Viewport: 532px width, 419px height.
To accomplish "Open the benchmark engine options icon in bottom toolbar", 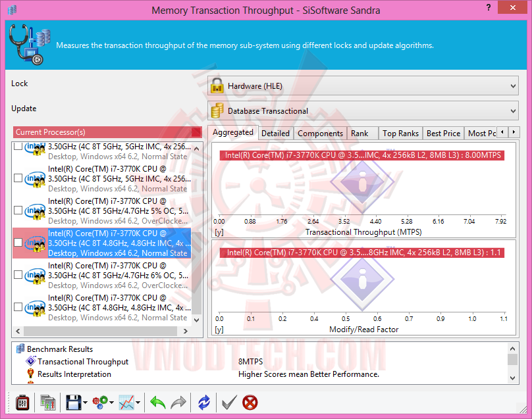I will (22, 403).
